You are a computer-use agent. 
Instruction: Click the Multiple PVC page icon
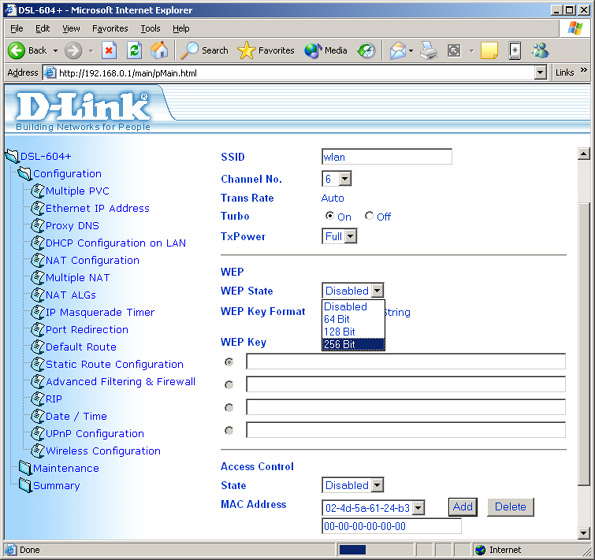coord(38,191)
